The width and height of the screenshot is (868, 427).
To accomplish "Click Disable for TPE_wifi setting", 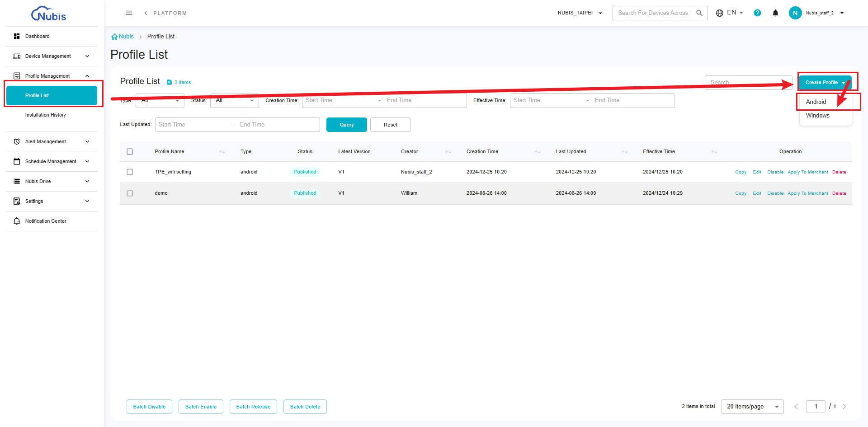I will 775,172.
